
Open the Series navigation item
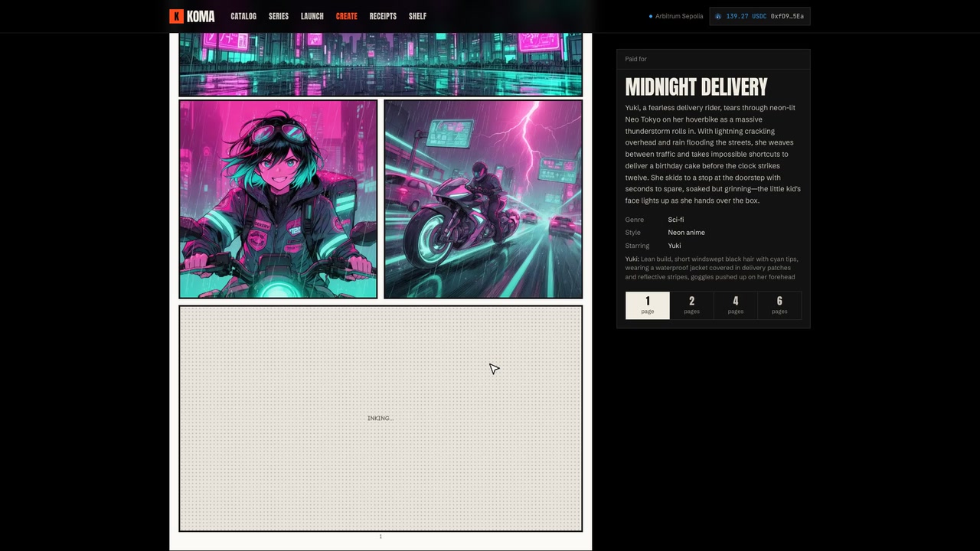pos(279,16)
